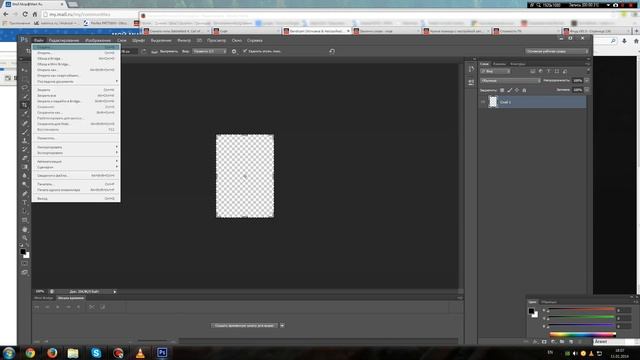Toggle the pixel layers filter icon
The image size is (640, 360).
point(533,71)
